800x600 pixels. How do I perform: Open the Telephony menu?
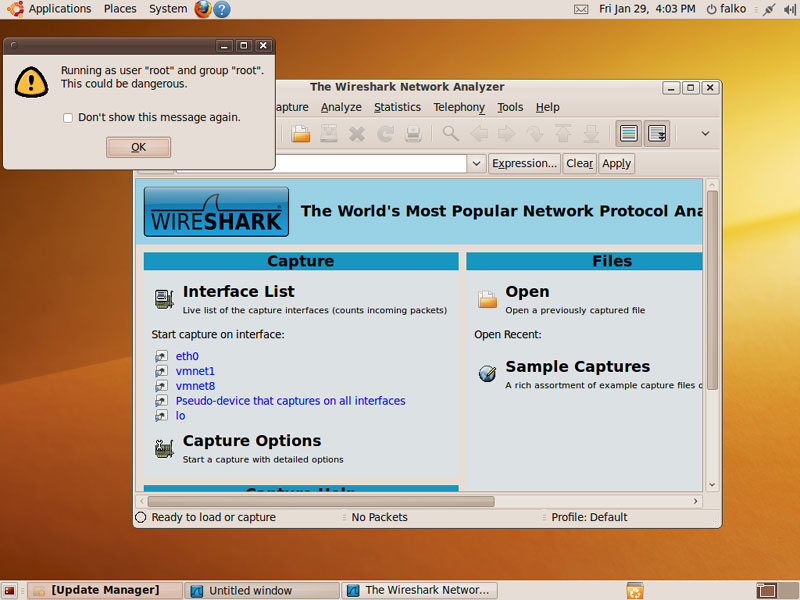pyautogui.click(x=458, y=107)
